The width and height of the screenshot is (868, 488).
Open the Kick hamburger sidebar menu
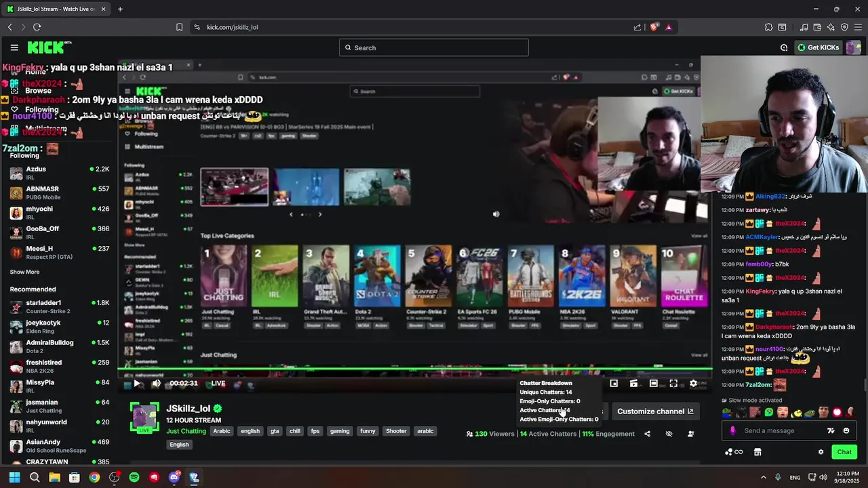pyautogui.click(x=14, y=47)
